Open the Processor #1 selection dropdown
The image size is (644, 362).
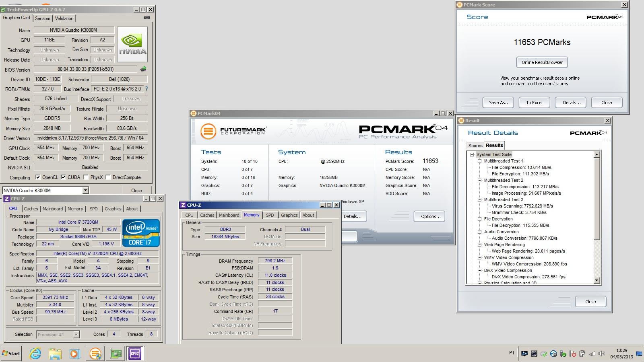[76, 334]
